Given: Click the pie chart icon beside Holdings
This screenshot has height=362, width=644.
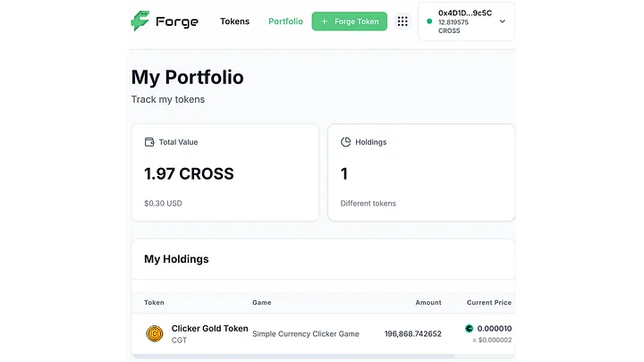Looking at the screenshot, I should pos(346,142).
